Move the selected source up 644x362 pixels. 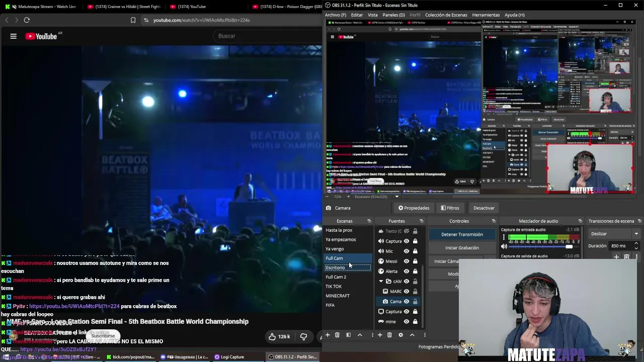tap(412, 335)
